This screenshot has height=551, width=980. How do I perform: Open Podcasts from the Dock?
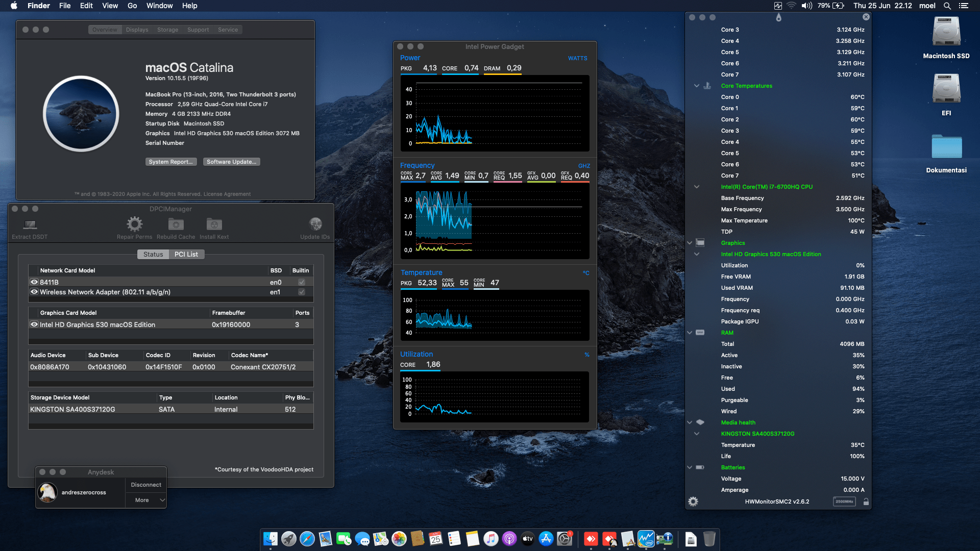509,539
